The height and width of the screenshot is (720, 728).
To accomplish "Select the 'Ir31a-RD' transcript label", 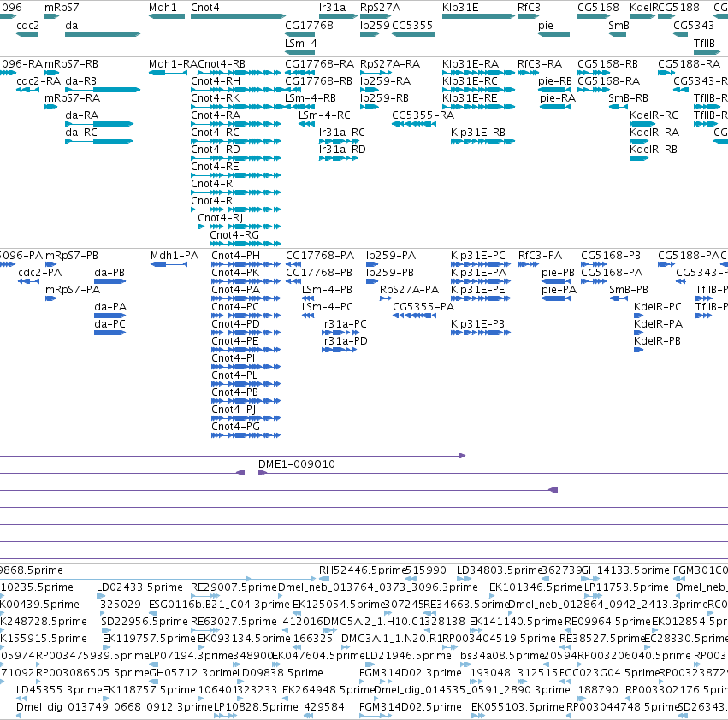I will click(x=342, y=150).
